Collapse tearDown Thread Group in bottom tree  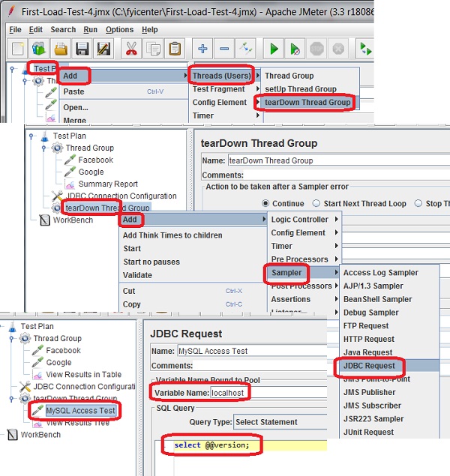pyautogui.click(x=11, y=399)
